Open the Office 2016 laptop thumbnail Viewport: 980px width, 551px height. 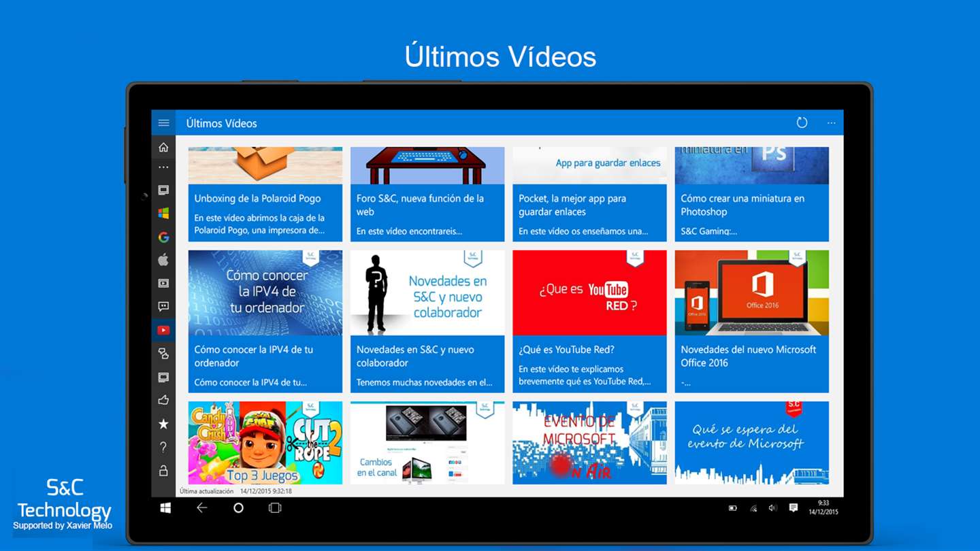[752, 293]
